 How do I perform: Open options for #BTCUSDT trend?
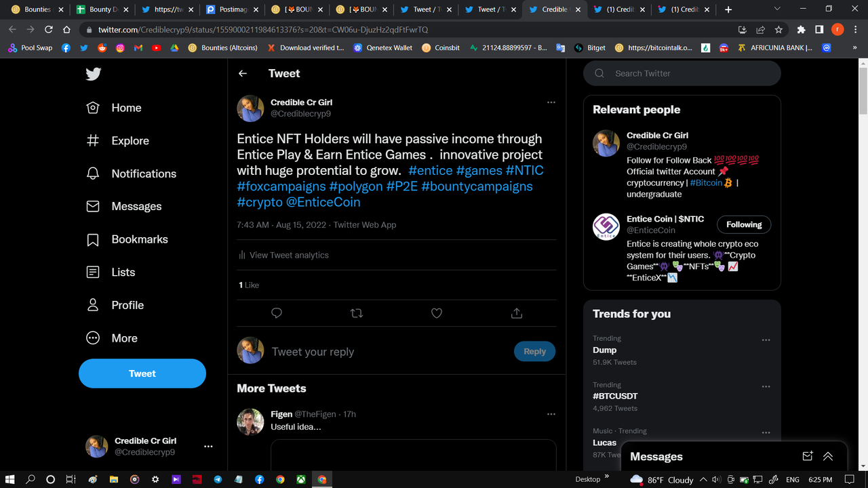[x=766, y=386]
